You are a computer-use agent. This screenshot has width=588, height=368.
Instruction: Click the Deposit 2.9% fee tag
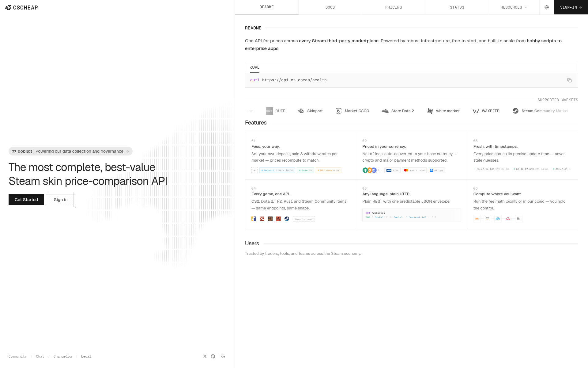click(277, 170)
